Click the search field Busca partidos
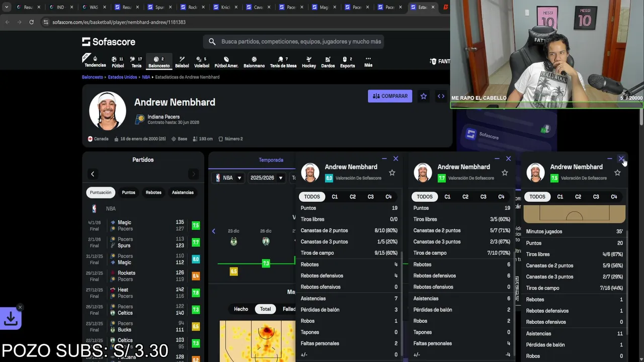 (294, 42)
